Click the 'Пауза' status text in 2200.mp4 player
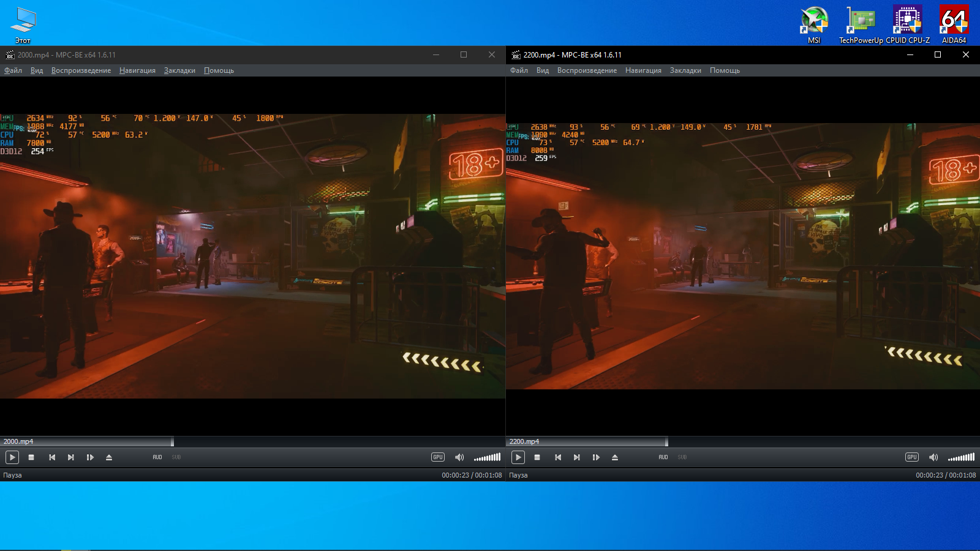The height and width of the screenshot is (551, 980). coord(518,475)
